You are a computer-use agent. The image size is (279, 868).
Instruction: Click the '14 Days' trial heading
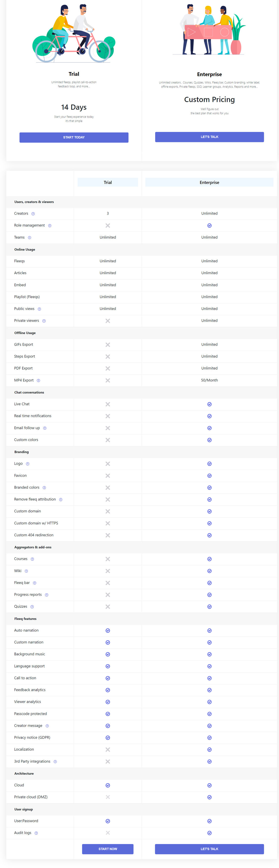[74, 107]
